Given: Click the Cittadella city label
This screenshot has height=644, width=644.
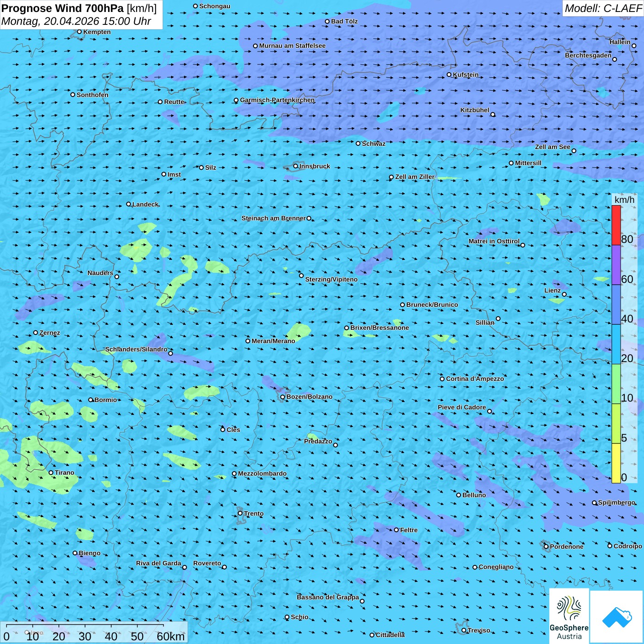Looking at the screenshot, I should 390,635.
